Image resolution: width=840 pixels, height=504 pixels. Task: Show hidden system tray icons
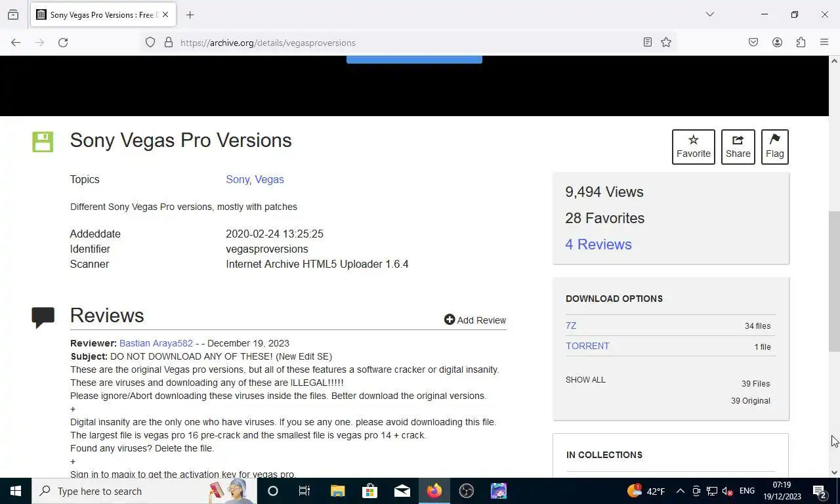[680, 491]
